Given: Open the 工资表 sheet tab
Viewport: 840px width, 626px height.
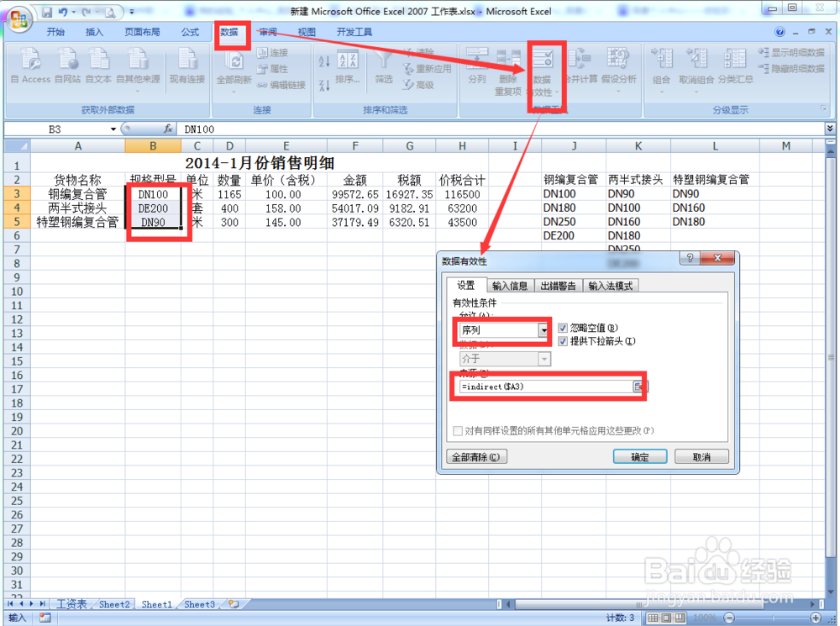Looking at the screenshot, I should click(71, 604).
